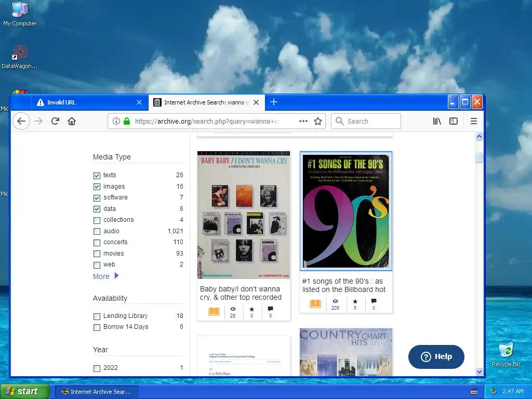Close the Internet Archive Search tab
The image size is (532, 399).
coord(256,102)
